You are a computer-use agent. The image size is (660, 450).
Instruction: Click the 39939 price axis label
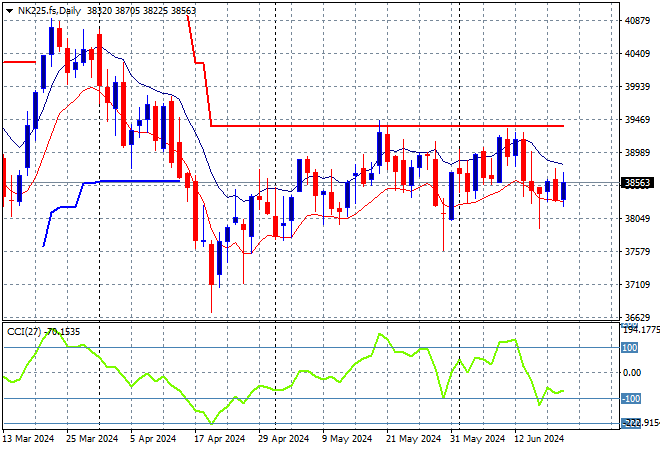click(637, 86)
